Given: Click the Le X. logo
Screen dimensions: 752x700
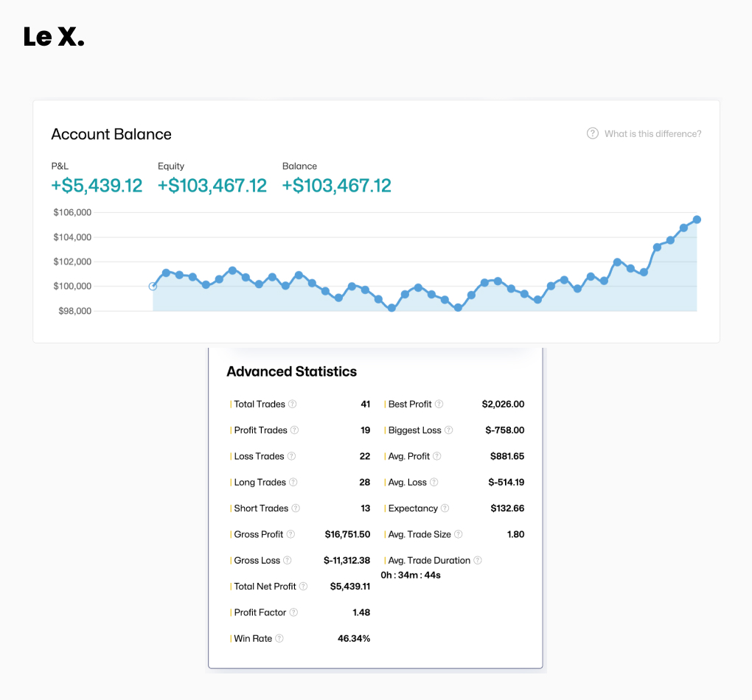Looking at the screenshot, I should pos(54,37).
